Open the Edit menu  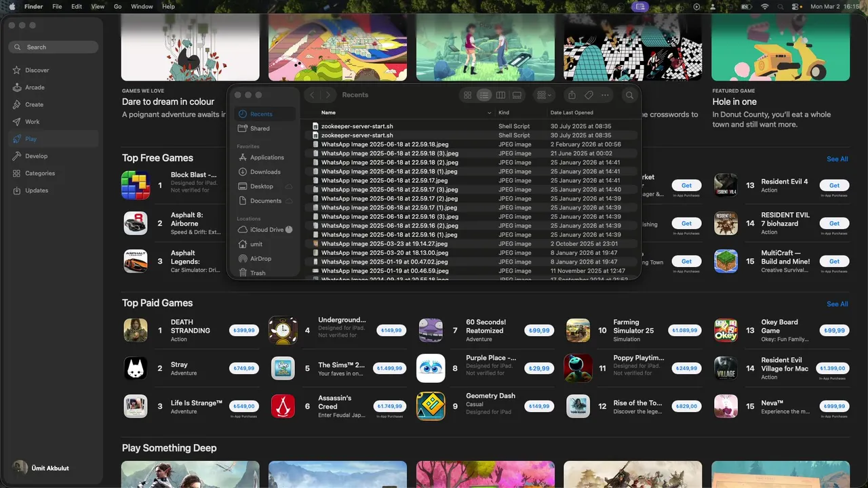77,6
